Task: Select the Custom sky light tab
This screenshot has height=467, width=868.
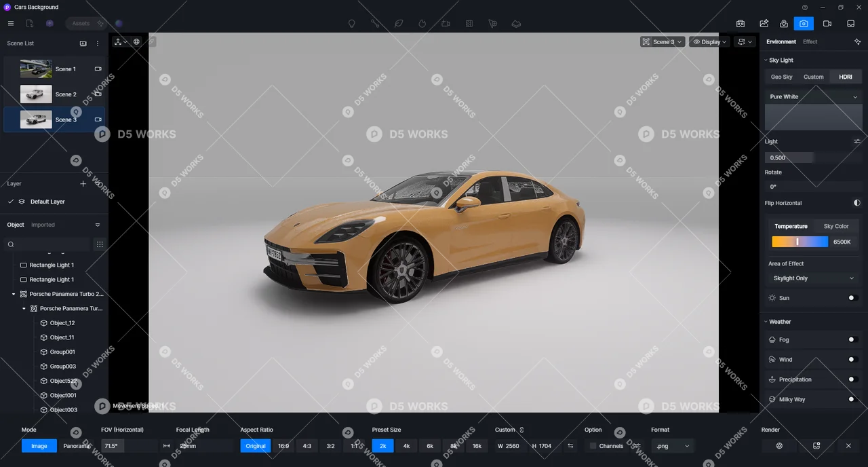Action: click(814, 77)
